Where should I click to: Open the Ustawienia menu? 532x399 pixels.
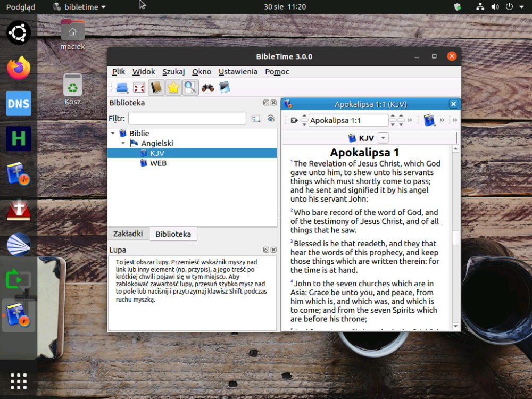pyautogui.click(x=238, y=72)
